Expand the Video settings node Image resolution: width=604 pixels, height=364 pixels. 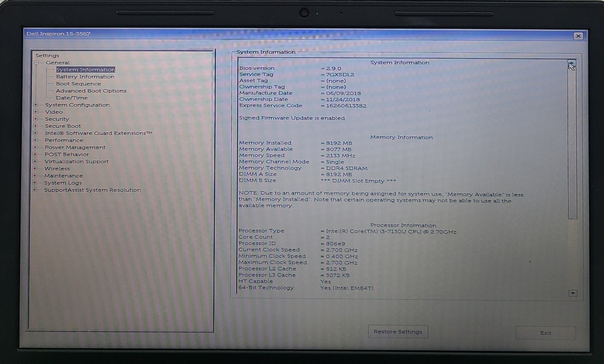(35, 112)
